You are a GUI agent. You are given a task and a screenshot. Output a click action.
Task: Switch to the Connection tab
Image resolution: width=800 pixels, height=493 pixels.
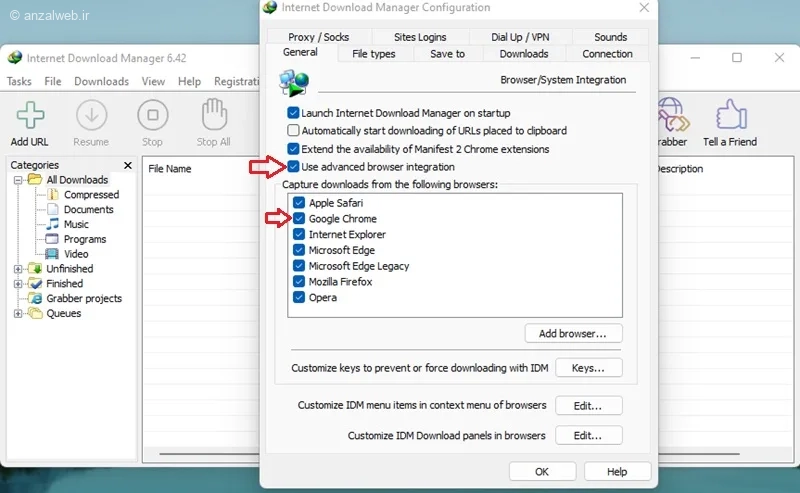coord(607,54)
